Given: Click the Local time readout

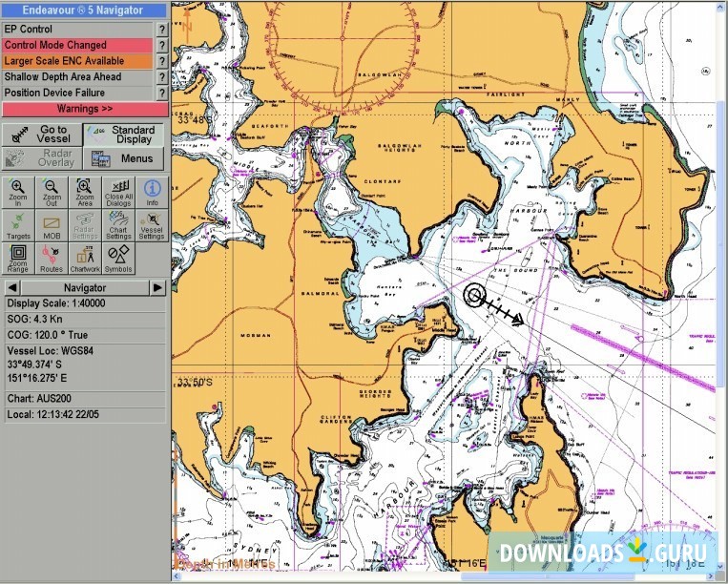Looking at the screenshot, I should (85, 414).
